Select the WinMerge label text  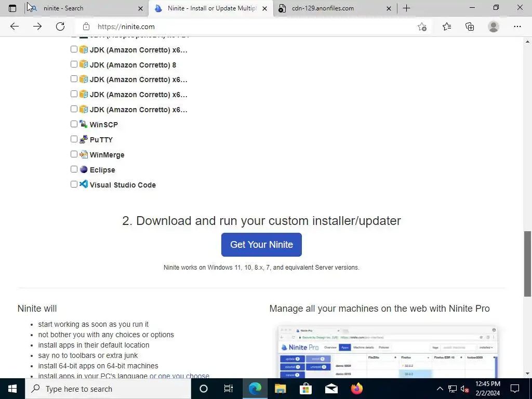click(107, 155)
